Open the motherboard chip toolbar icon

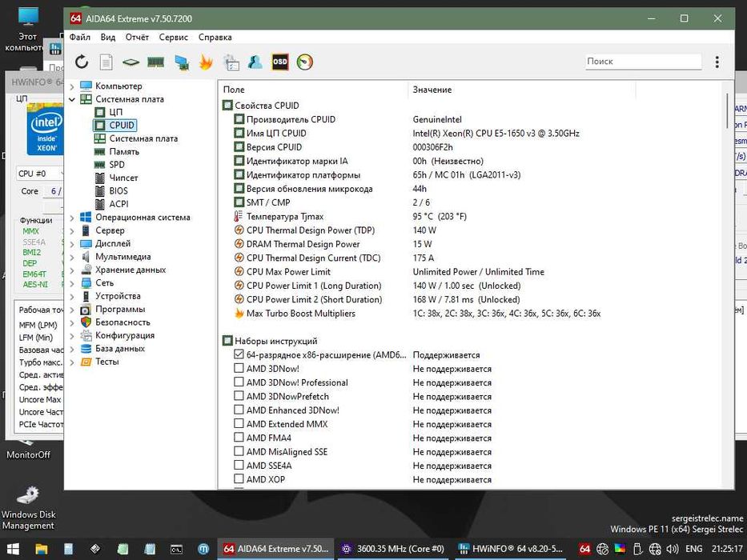pos(131,62)
